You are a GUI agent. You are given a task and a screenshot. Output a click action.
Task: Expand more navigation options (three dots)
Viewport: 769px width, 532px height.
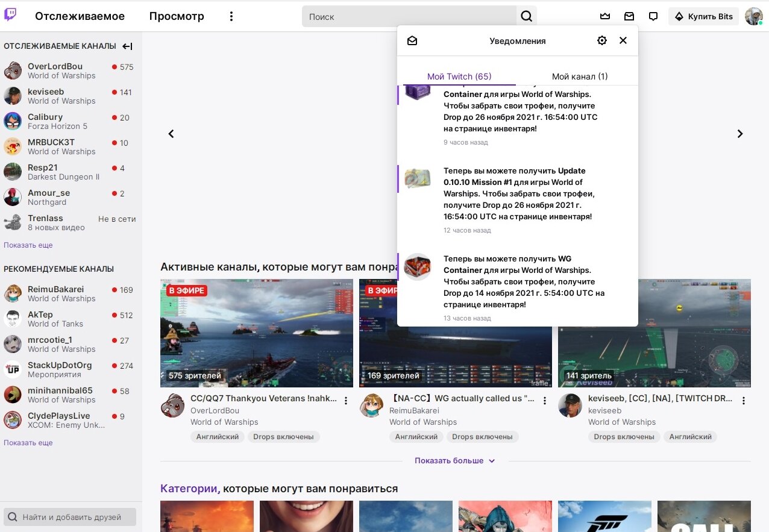tap(231, 16)
